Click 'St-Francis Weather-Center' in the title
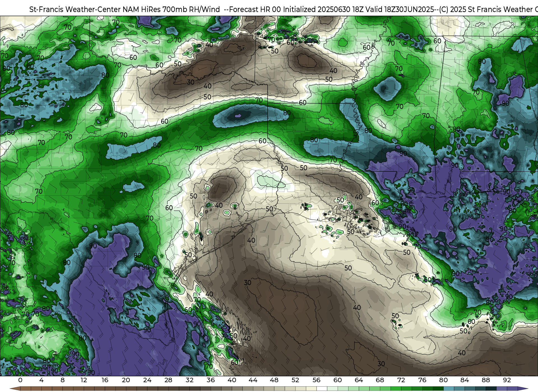The image size is (538, 392). pos(75,10)
